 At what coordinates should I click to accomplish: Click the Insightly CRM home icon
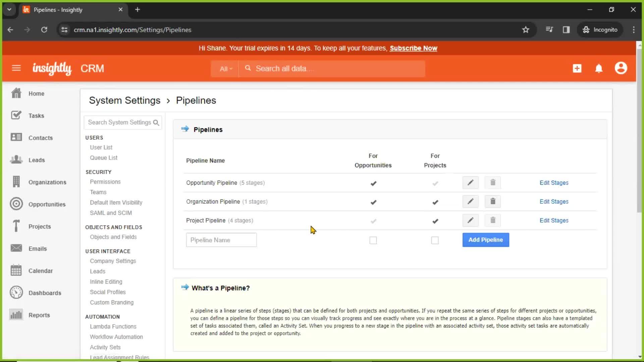click(x=51, y=68)
